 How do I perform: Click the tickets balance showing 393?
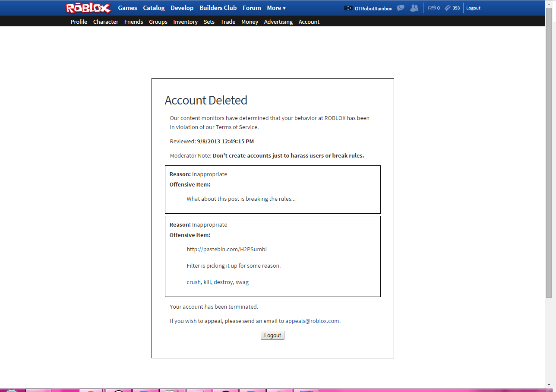tap(452, 8)
